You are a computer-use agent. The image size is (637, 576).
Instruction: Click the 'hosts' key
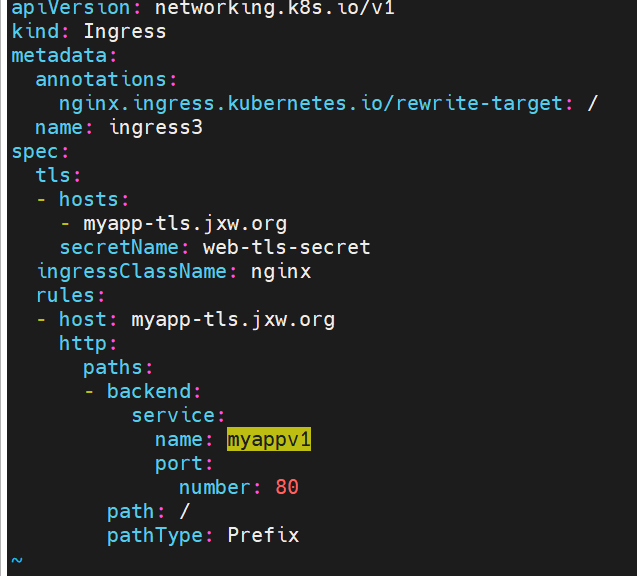[89, 199]
